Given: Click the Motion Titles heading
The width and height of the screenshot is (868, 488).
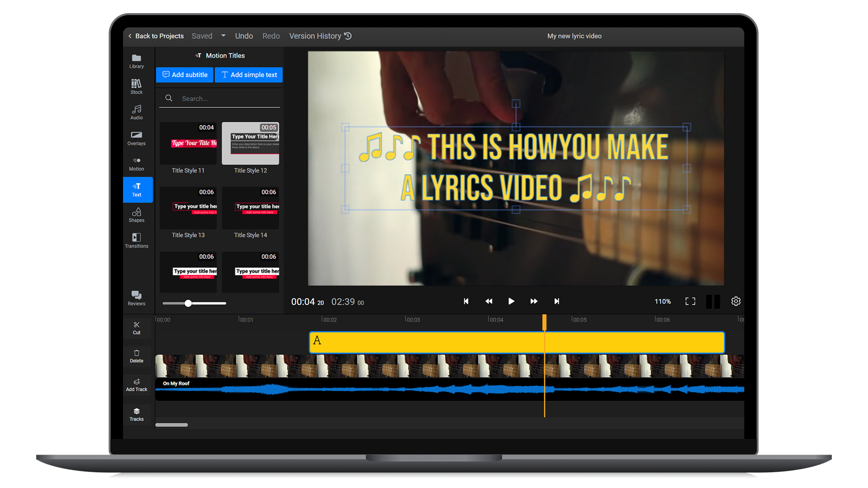Looking at the screenshot, I should pos(220,56).
